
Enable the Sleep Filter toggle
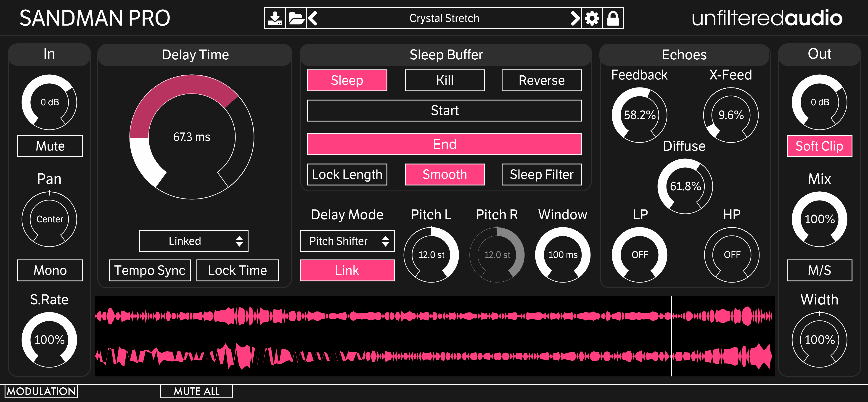point(542,175)
